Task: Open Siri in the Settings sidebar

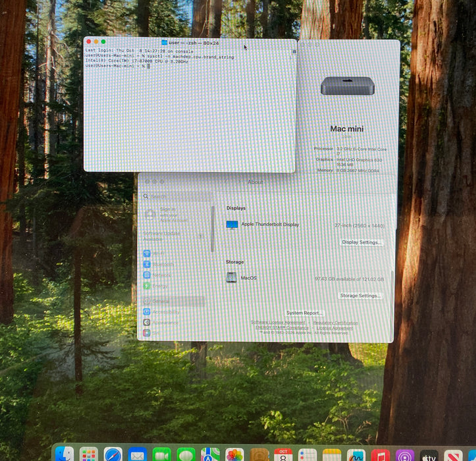Action: pyautogui.click(x=173, y=333)
